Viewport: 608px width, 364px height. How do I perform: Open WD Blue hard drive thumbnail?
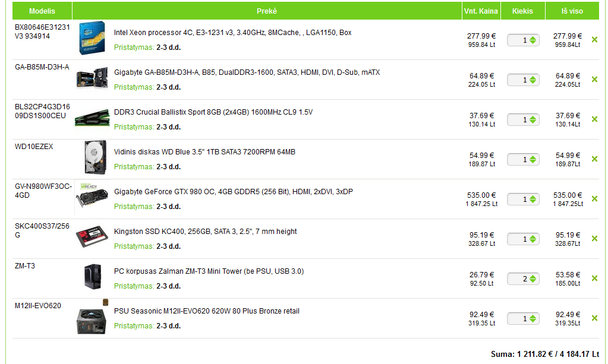tap(95, 157)
